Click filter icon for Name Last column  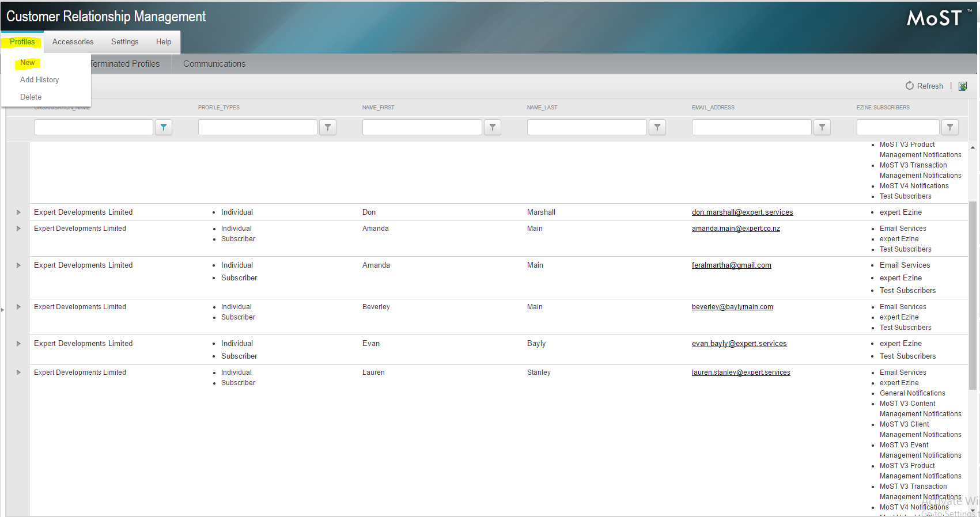click(657, 127)
